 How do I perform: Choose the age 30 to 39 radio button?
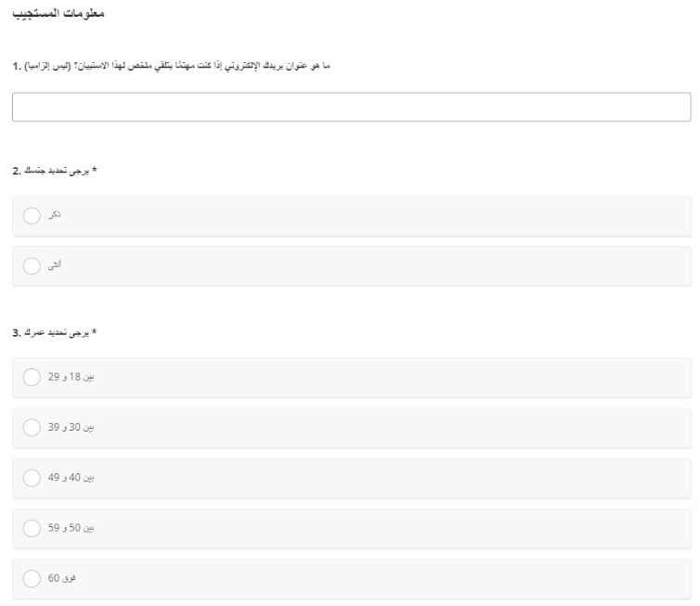pyautogui.click(x=30, y=428)
